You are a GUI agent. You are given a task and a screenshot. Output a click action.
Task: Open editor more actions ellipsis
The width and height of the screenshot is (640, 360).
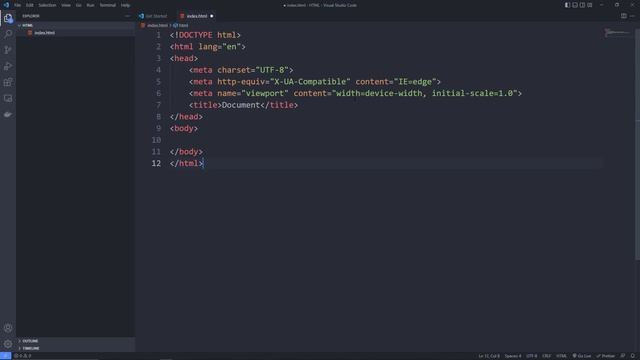tap(632, 16)
